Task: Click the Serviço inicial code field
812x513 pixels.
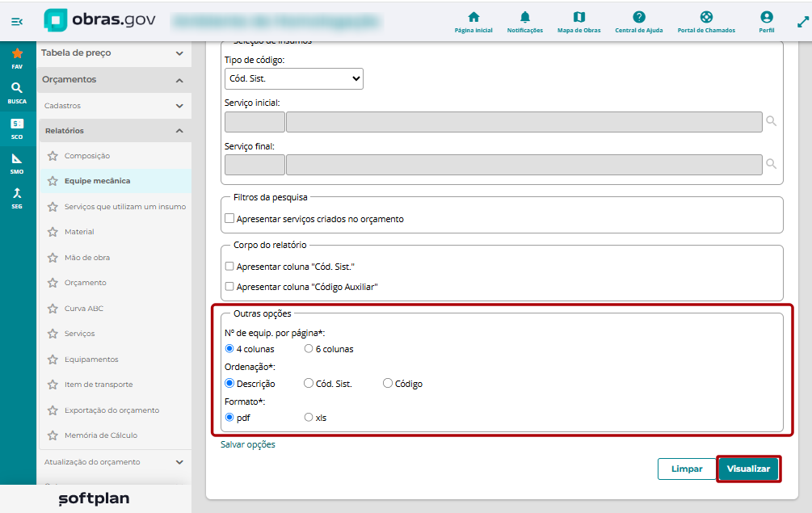Action: click(x=255, y=122)
